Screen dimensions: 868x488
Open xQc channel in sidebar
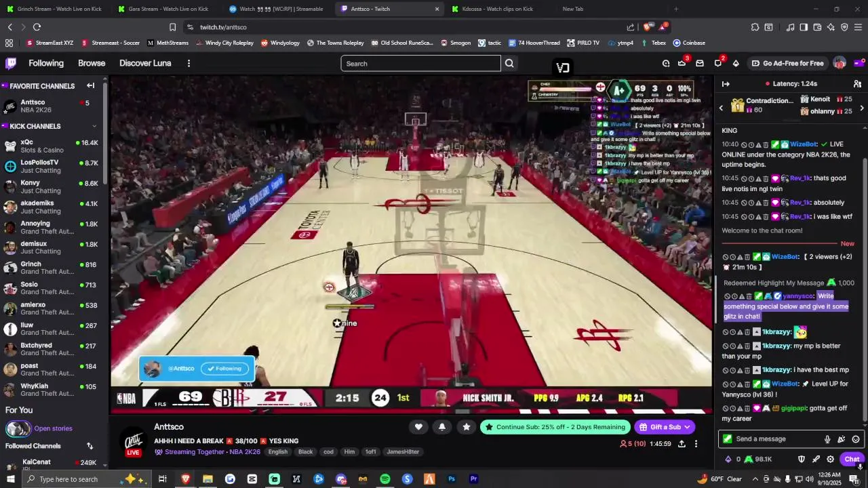click(53, 146)
